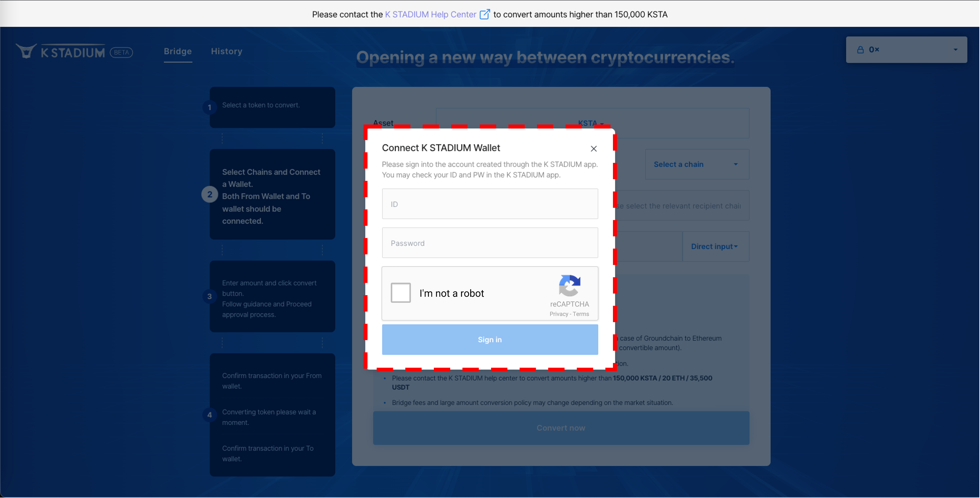Click the BETA badge next to logo

pos(121,53)
